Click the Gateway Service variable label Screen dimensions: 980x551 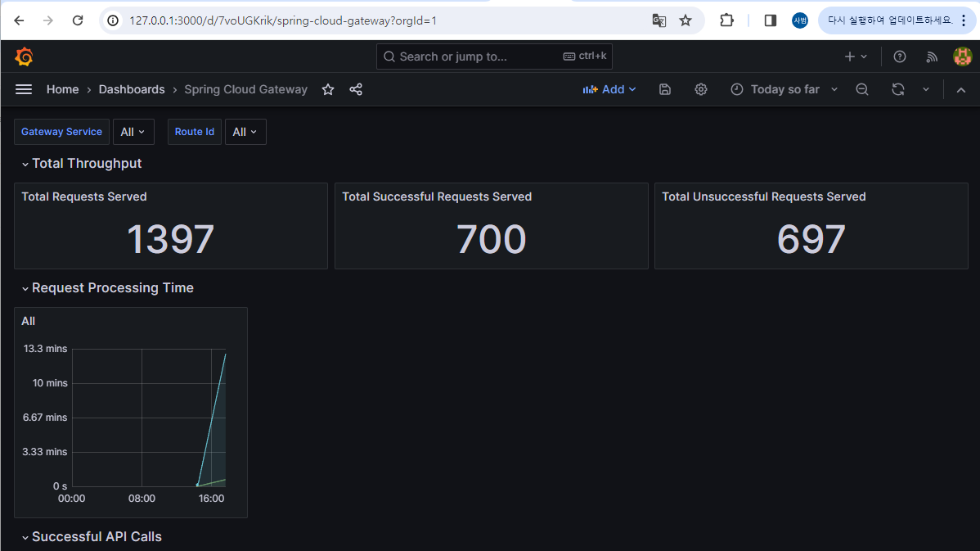point(61,132)
